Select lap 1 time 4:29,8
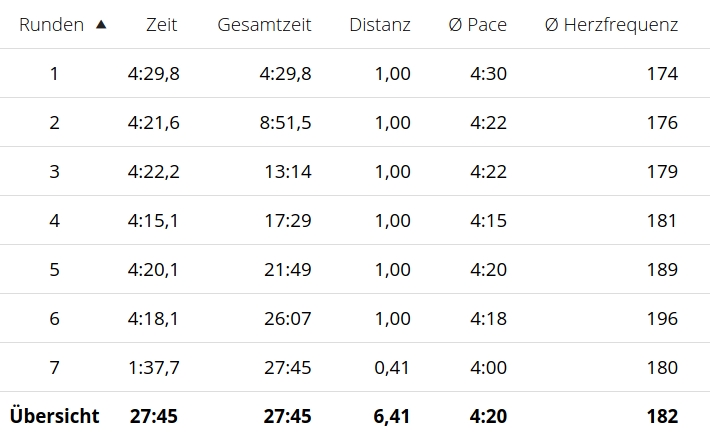 pos(154,74)
